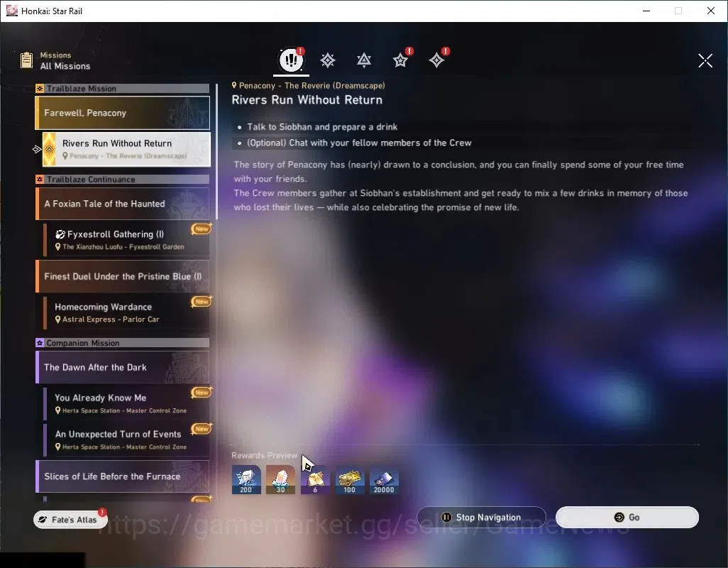This screenshot has height=568, width=728.
Task: Collapse the Trailblaze Continuance section header
Action: [123, 179]
